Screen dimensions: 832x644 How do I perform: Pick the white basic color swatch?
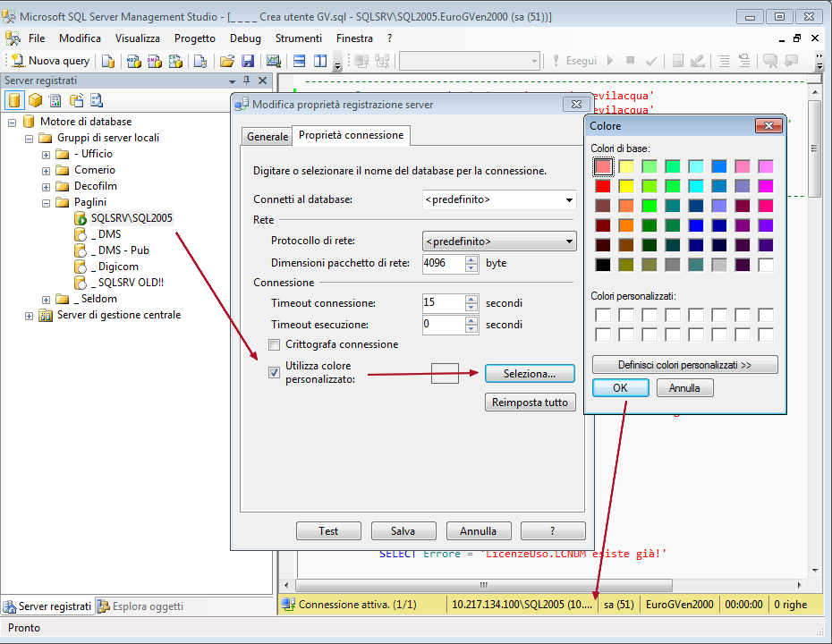(x=766, y=265)
